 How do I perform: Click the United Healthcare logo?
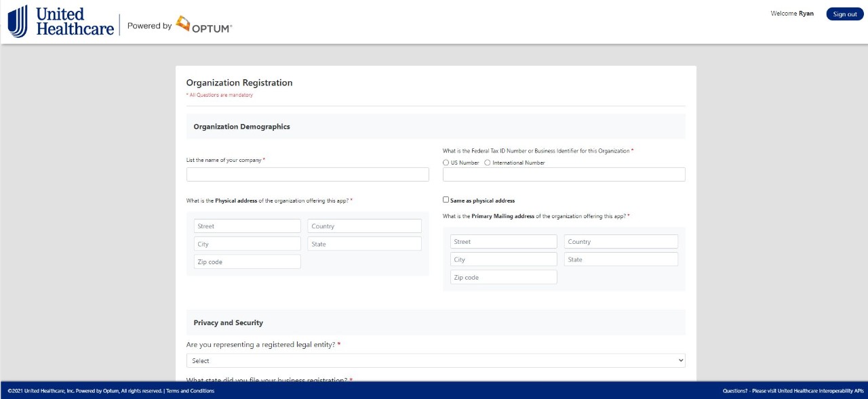pos(60,22)
